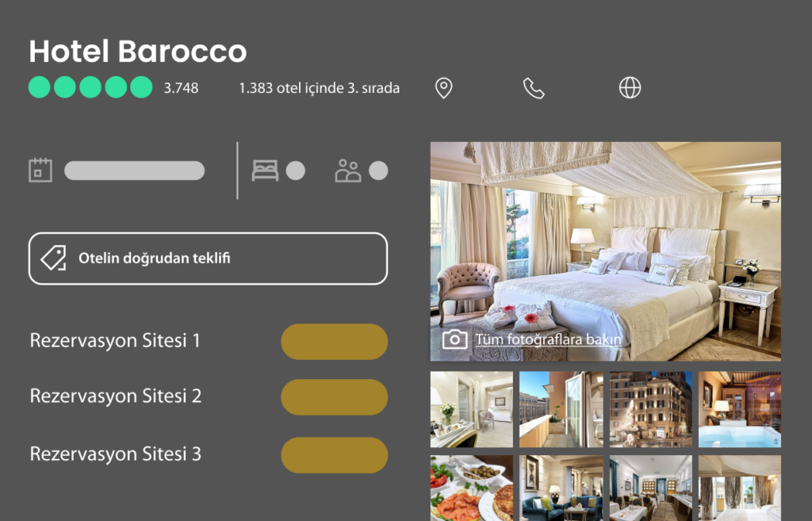Click the phone call icon

coord(534,88)
